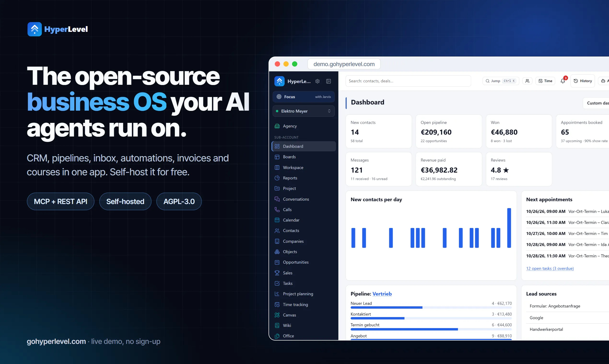Click the Wiki book icon
This screenshot has width=609, height=364.
pos(277,325)
